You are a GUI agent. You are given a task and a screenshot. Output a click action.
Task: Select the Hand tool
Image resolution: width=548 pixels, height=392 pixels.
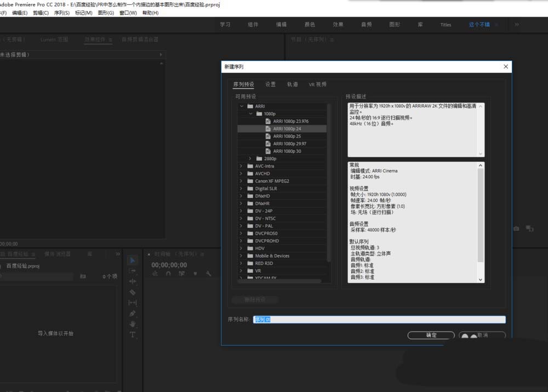point(133,324)
